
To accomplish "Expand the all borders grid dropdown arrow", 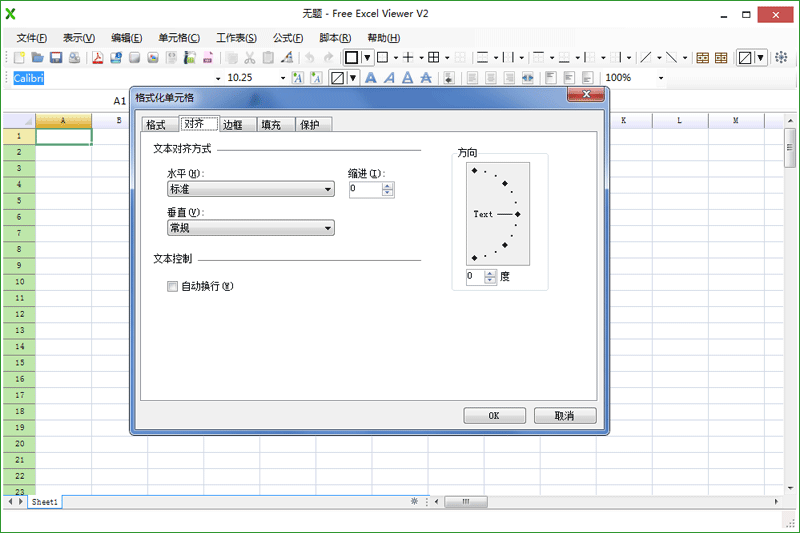I will 447,58.
